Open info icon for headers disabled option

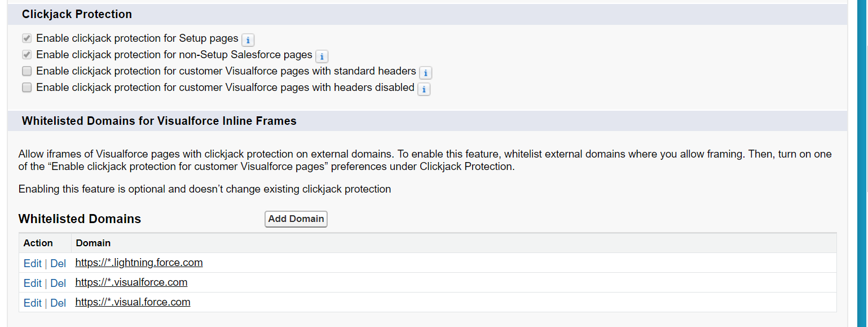click(x=424, y=89)
